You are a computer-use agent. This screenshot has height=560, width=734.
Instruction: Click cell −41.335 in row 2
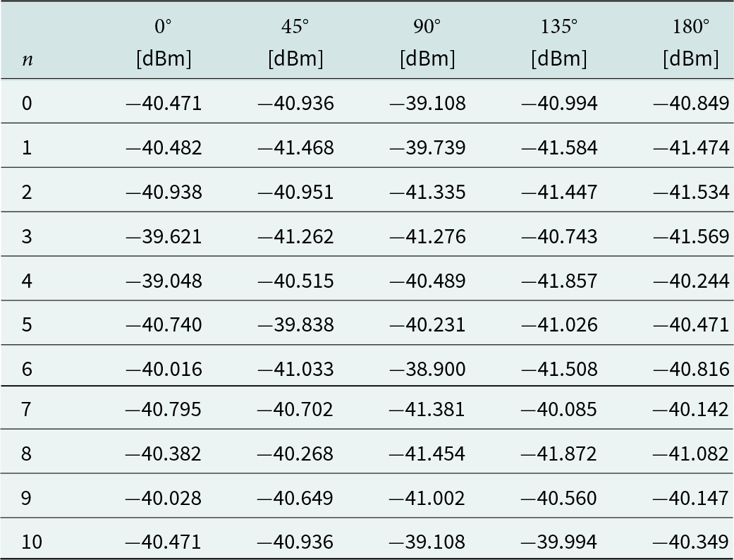point(427,192)
